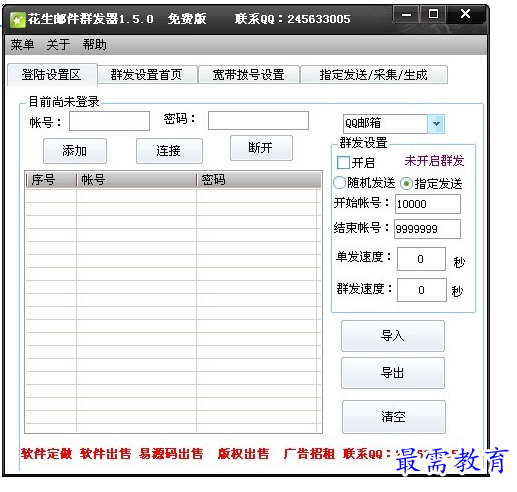Image resolution: width=517 pixels, height=492 pixels.
Task: Click the 导入 button
Action: (x=393, y=336)
